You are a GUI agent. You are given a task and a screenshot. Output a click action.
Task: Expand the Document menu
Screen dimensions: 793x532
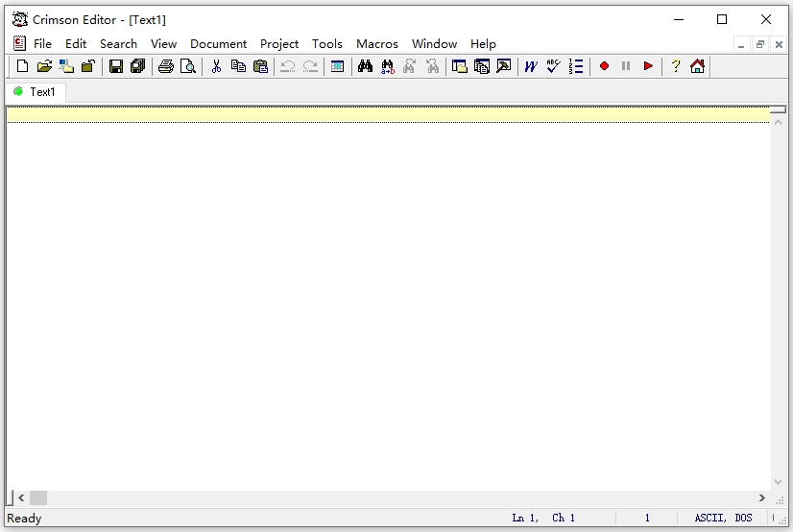[x=218, y=43]
